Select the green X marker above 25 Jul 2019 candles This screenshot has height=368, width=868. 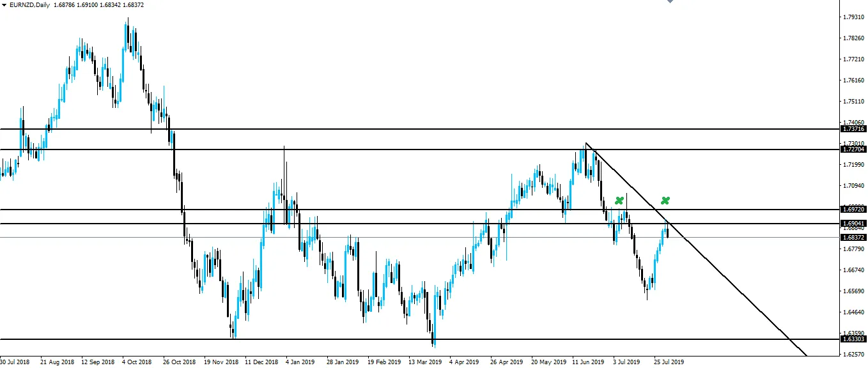665,201
